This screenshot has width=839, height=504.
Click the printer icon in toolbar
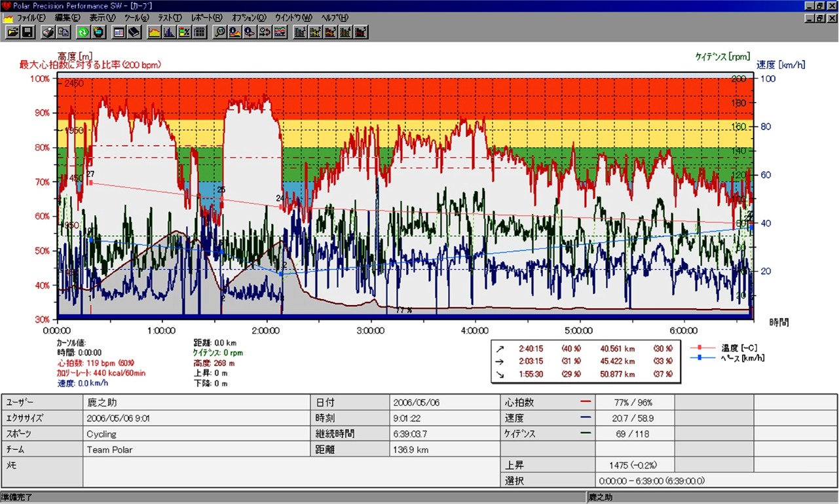tap(48, 32)
